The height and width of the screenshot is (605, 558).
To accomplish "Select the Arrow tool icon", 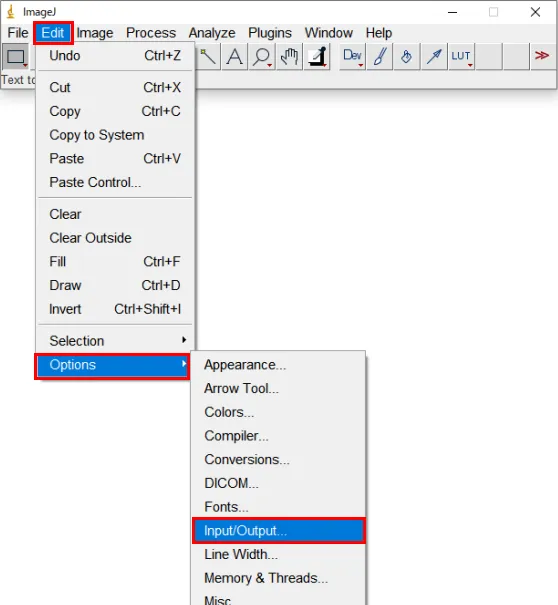I will pos(434,57).
